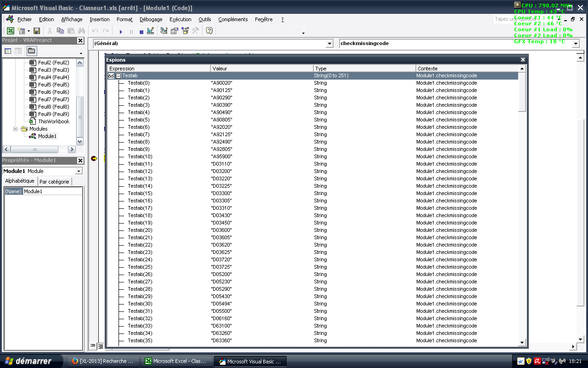Click the (Name) property value field
Screen dimensions: 588x368
coord(52,191)
